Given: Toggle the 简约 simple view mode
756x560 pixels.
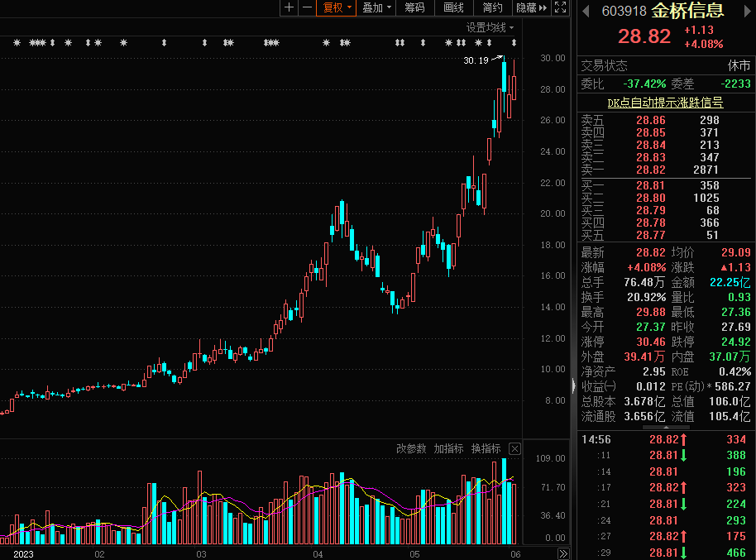Looking at the screenshot, I should click(492, 7).
